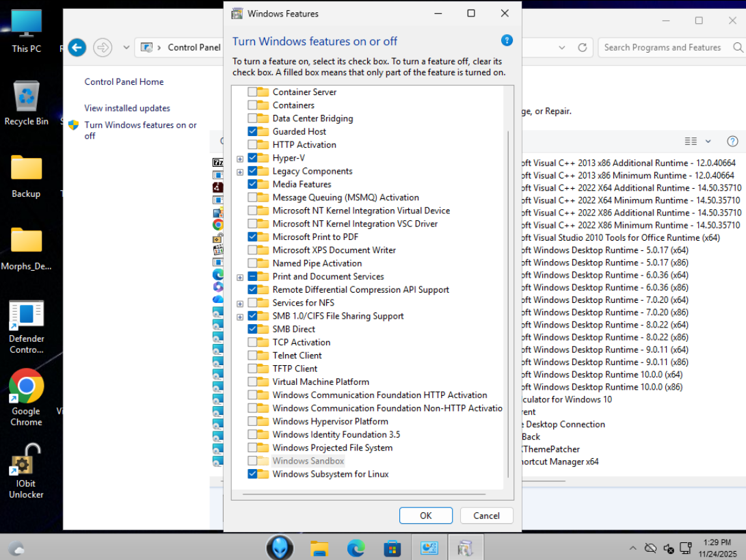Click OK to apply Windows features

pos(425,516)
